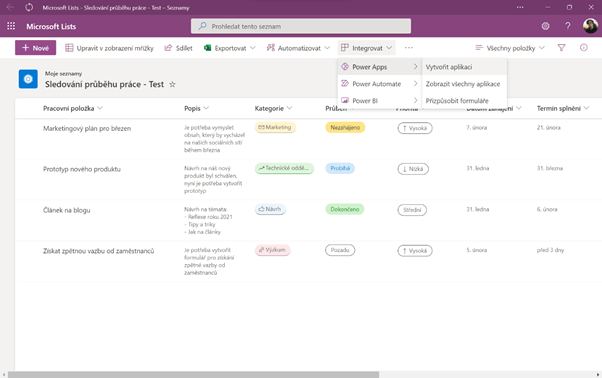This screenshot has height=378, width=602.
Task: Favorite this list with the star icon
Action: pyautogui.click(x=172, y=84)
